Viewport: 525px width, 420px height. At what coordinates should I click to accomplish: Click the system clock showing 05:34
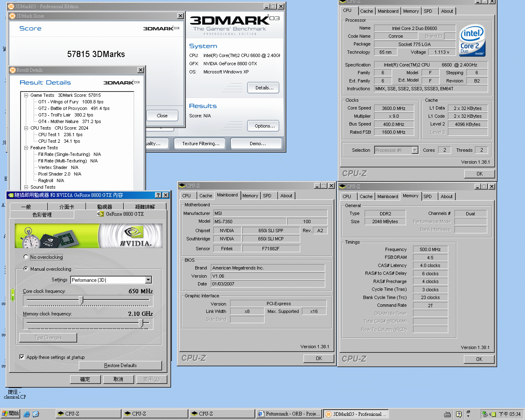click(509, 414)
